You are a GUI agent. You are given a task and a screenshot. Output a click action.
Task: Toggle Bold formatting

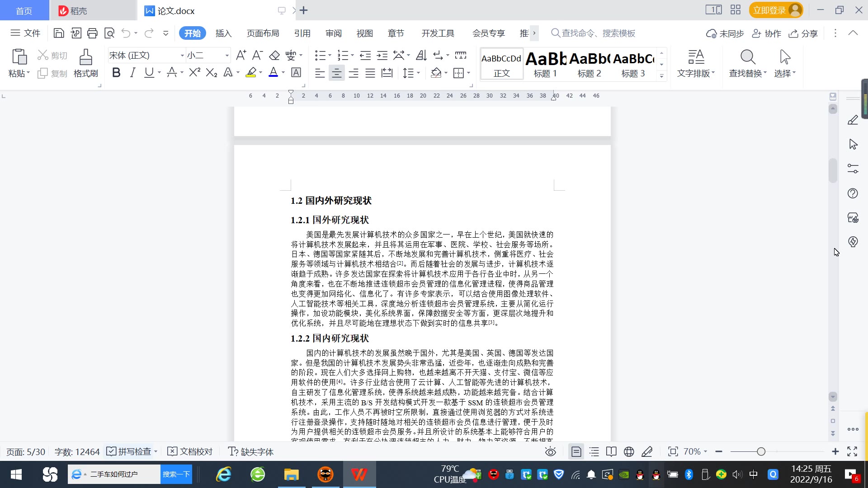[116, 72]
